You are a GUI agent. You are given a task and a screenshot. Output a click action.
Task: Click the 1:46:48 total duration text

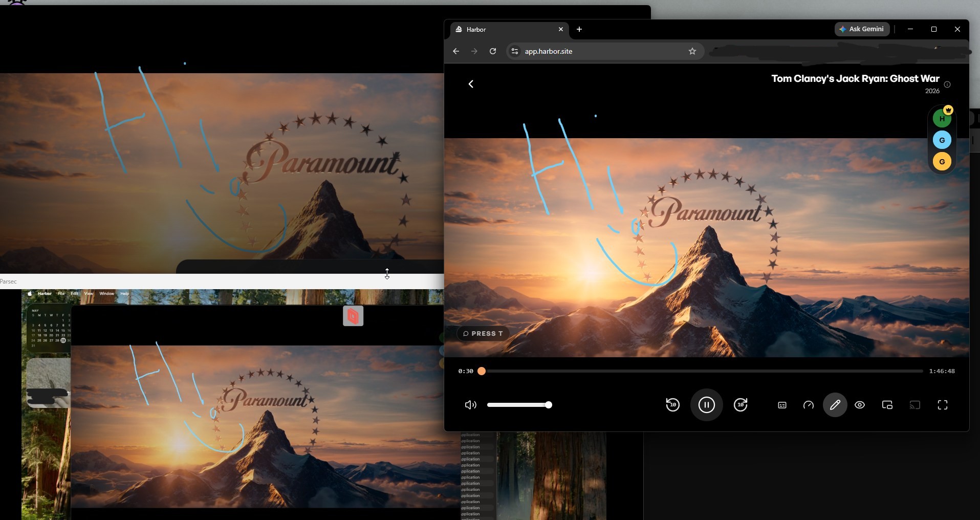(x=942, y=371)
